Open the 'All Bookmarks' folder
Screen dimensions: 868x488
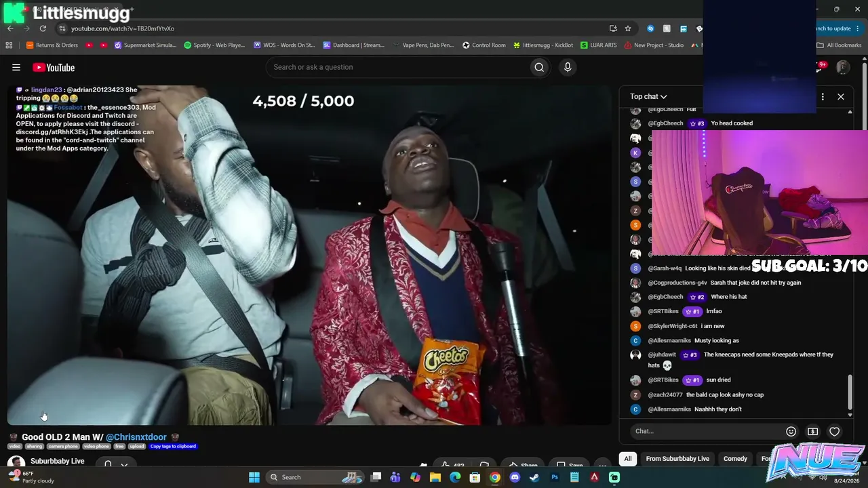[839, 45]
